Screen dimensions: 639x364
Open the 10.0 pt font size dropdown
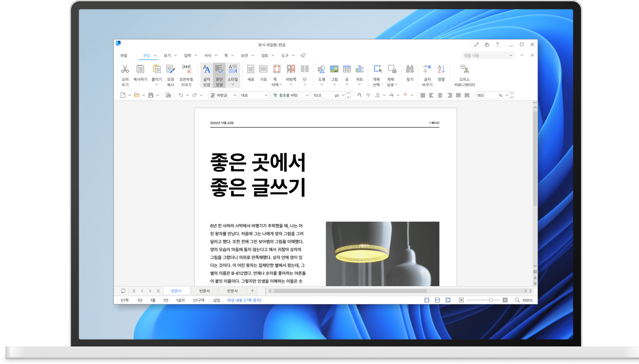[343, 95]
